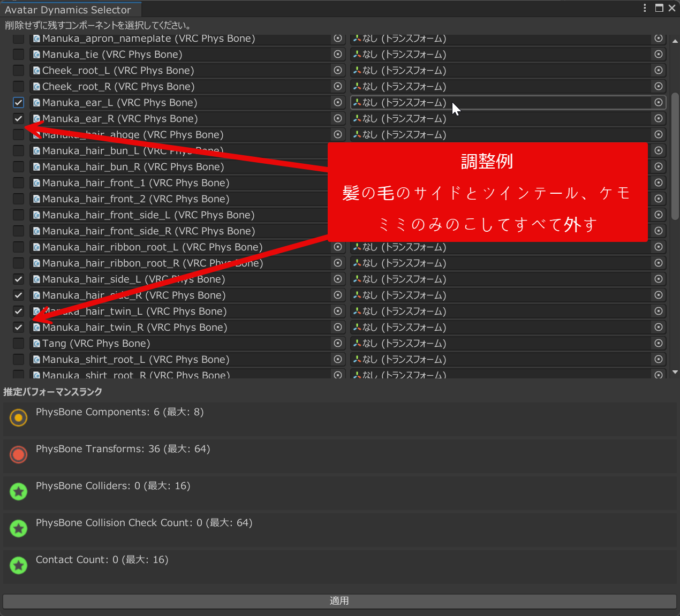The width and height of the screenshot is (680, 616).
Task: Uncheck Manuka_hair_side_L Phys Bone checkbox
Action: click(19, 279)
